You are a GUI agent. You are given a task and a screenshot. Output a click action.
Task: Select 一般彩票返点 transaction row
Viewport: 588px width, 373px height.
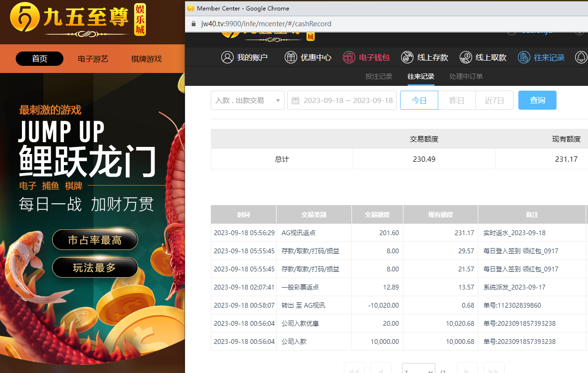click(x=399, y=287)
